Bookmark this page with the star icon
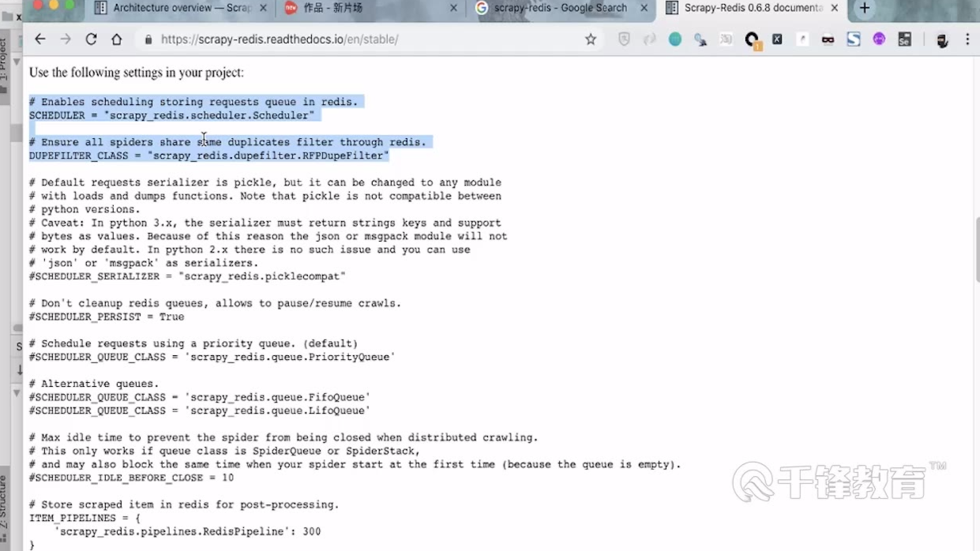Image resolution: width=980 pixels, height=551 pixels. pos(591,39)
